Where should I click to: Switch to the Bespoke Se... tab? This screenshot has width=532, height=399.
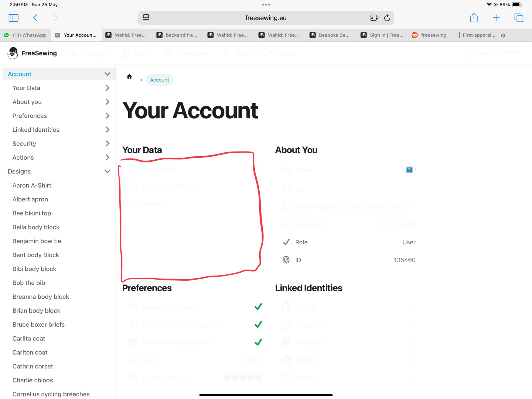(x=331, y=35)
